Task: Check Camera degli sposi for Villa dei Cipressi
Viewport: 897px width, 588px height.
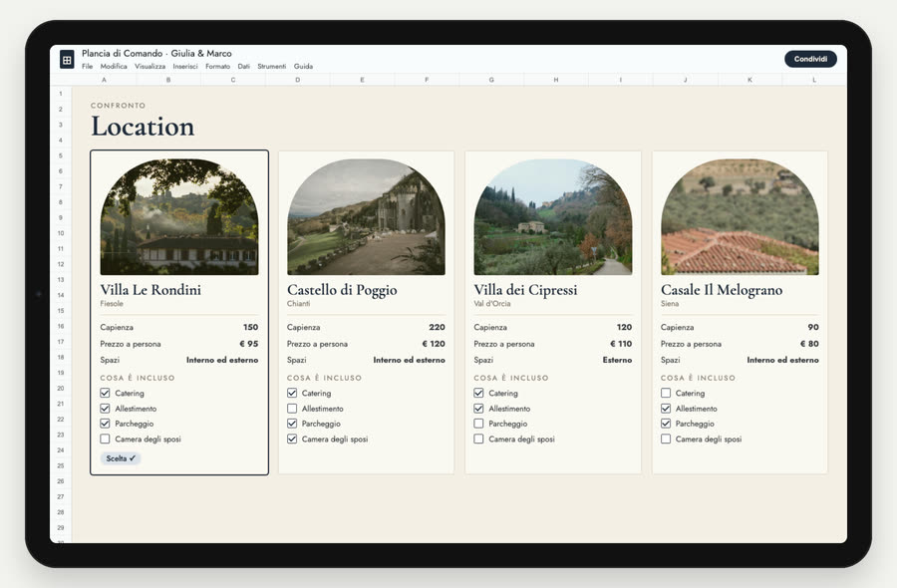Action: pos(478,439)
